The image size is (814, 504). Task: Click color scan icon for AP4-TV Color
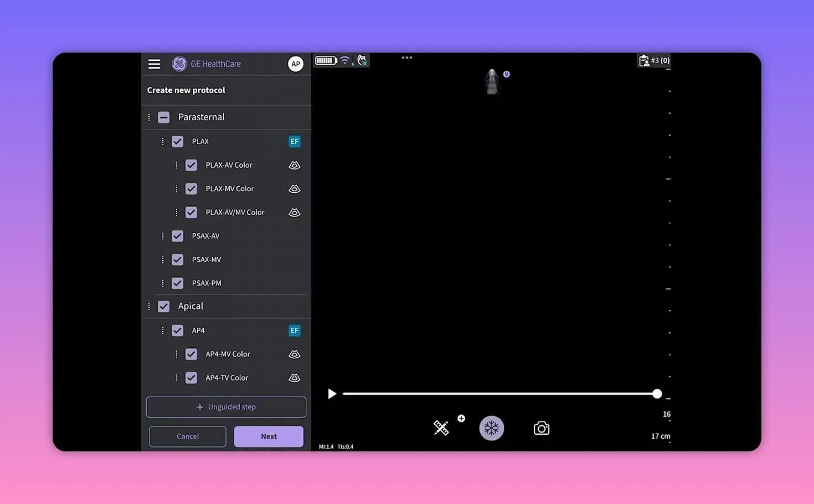tap(295, 378)
